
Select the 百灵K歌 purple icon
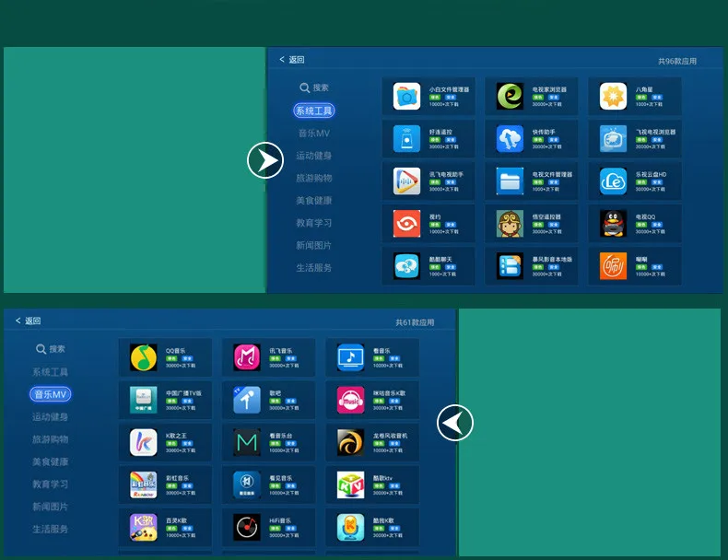click(x=144, y=528)
